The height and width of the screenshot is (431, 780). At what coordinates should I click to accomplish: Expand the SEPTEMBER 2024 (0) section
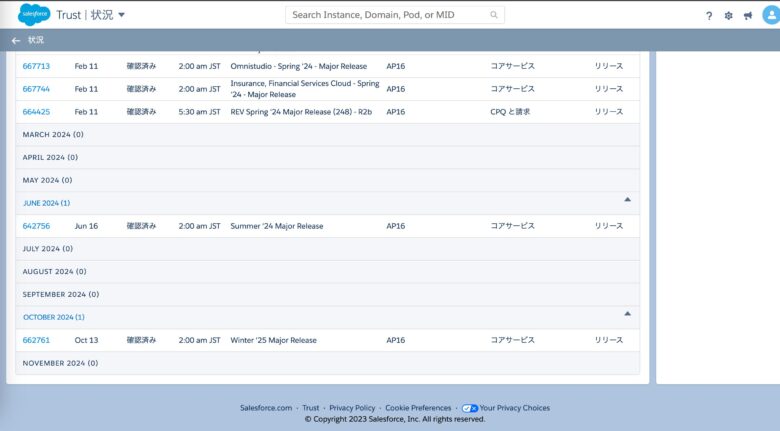coord(327,295)
